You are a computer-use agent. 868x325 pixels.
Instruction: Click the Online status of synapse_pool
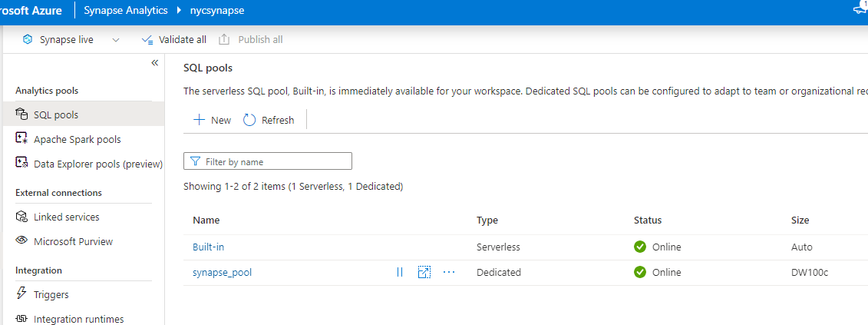point(658,272)
